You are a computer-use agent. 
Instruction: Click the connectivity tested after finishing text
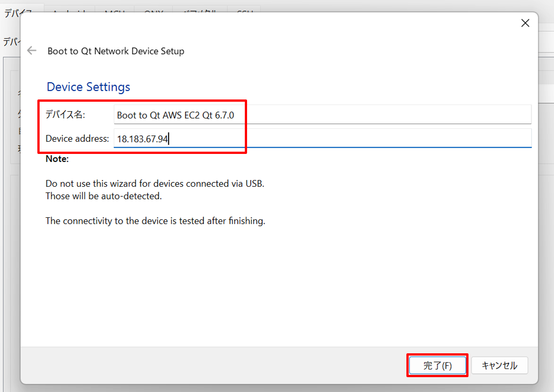click(155, 221)
